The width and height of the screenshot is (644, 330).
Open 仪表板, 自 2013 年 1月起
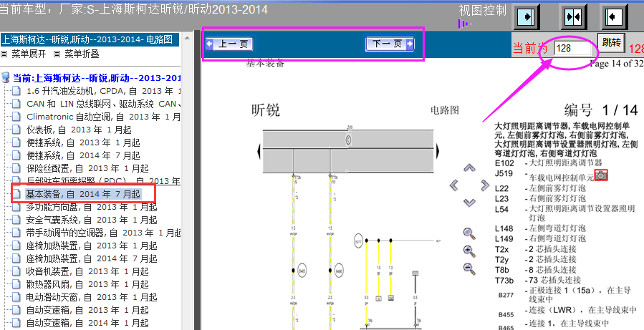[x=79, y=130]
